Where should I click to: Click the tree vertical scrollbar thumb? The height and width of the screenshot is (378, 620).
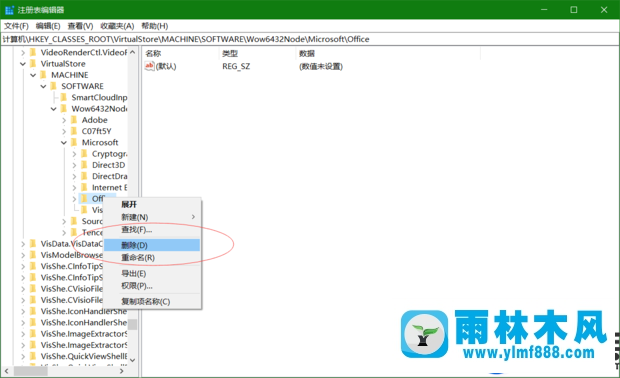[132, 325]
